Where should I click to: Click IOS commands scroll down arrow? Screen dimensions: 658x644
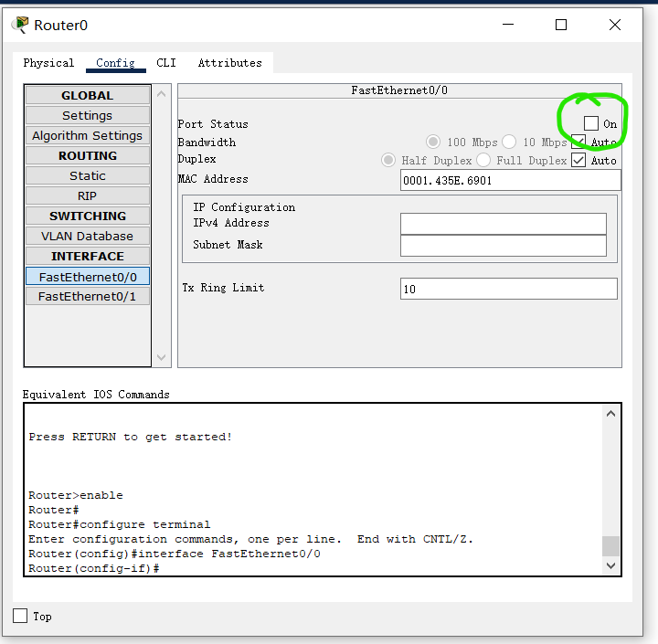(611, 565)
